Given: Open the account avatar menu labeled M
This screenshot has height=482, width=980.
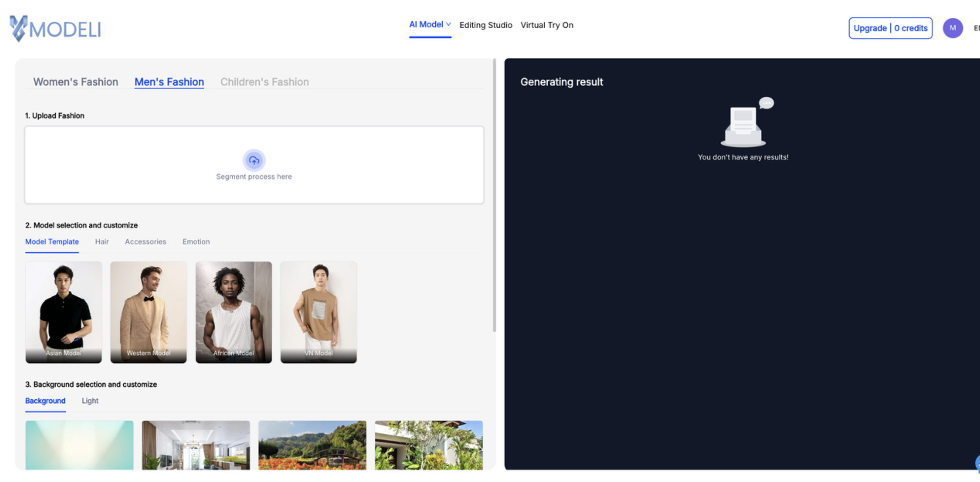Looking at the screenshot, I should point(953,28).
